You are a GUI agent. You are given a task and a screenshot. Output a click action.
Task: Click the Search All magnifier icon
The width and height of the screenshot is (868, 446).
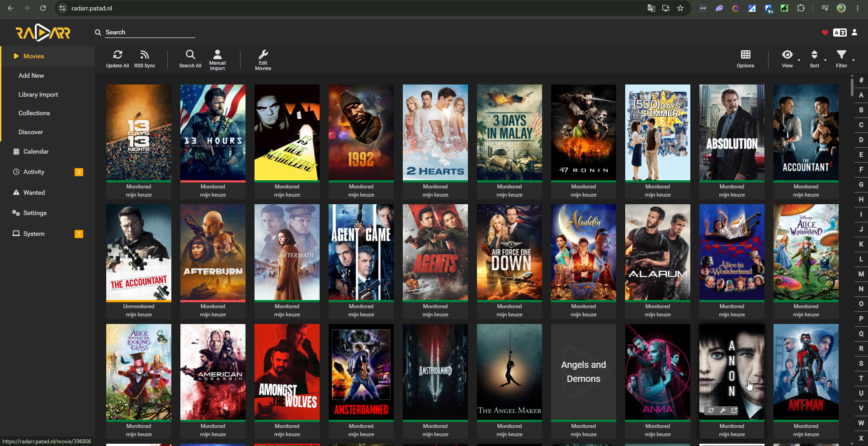[x=190, y=55]
